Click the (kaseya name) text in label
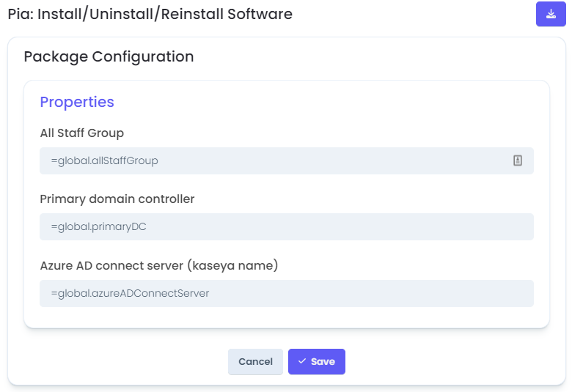The image size is (572, 392). [232, 266]
